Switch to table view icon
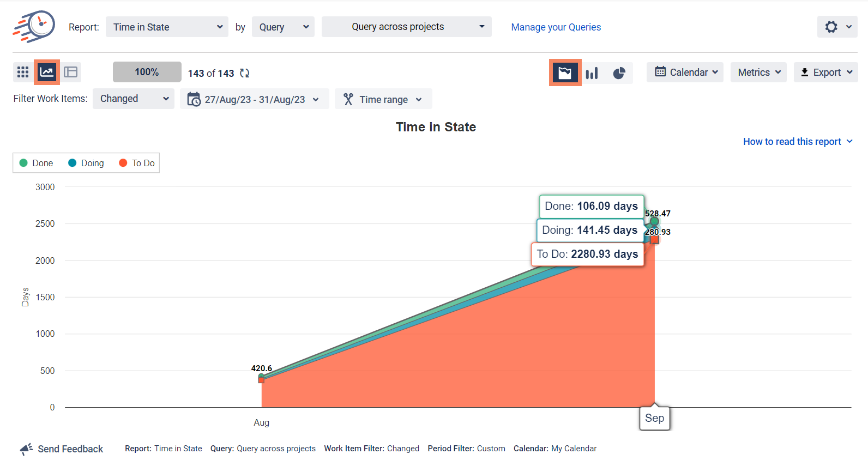The image size is (868, 466). point(70,72)
